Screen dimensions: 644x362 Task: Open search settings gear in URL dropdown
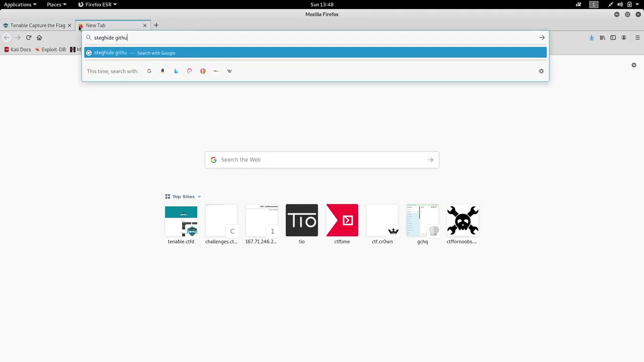pyautogui.click(x=541, y=71)
